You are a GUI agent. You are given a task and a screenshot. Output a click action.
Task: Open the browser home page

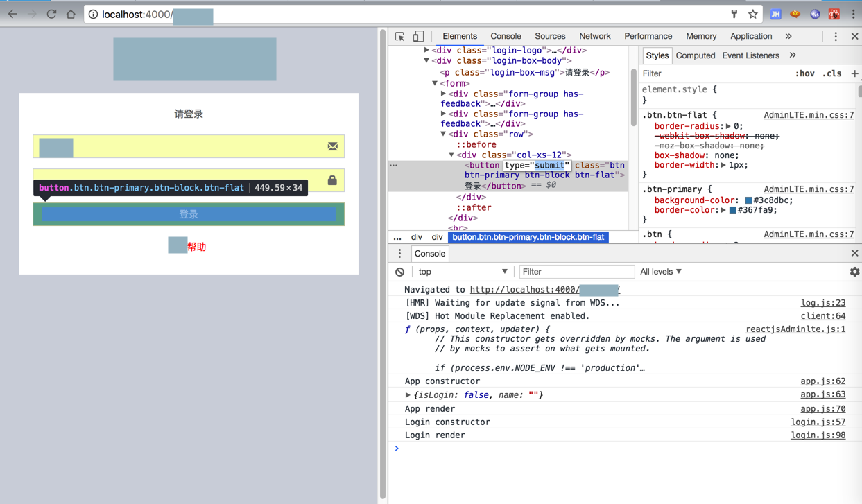pos(71,14)
